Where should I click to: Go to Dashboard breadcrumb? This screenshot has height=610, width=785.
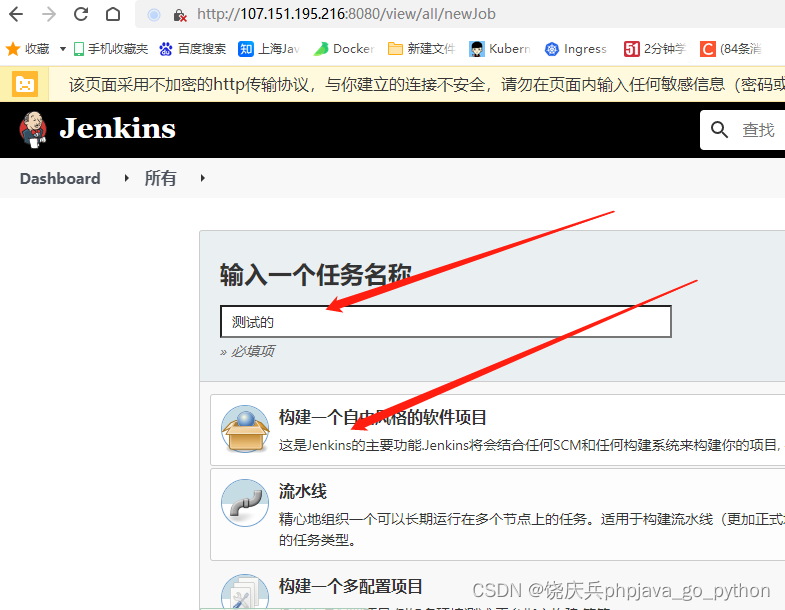pyautogui.click(x=60, y=178)
